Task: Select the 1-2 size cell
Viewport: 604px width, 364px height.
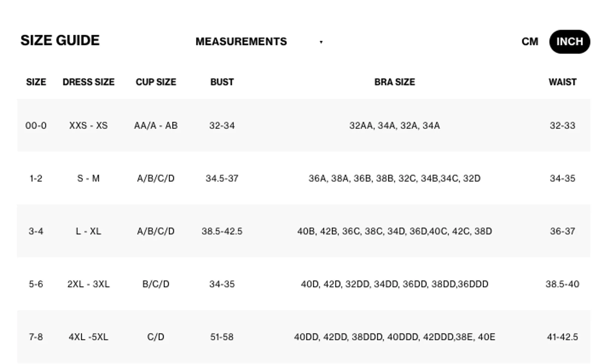Action: (36, 178)
